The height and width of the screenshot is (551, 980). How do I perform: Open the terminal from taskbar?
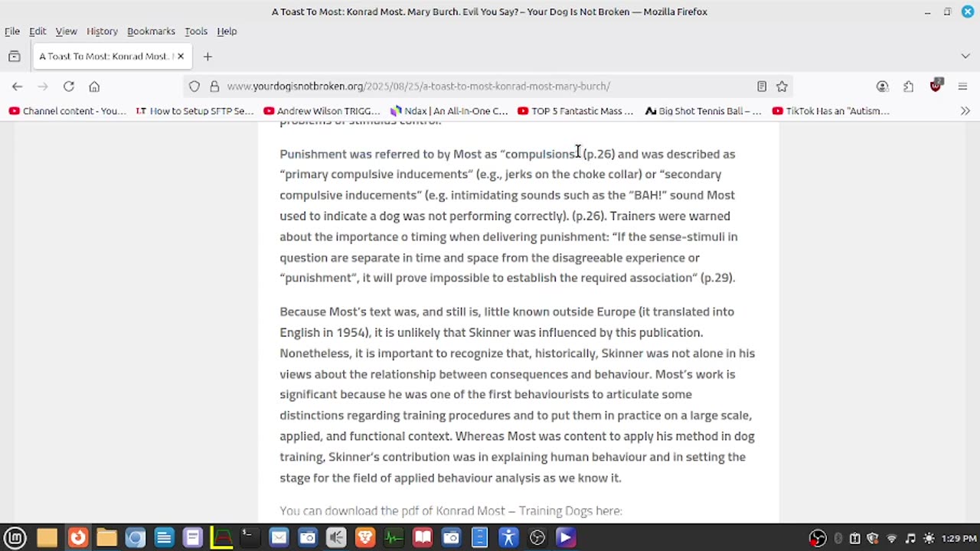tap(250, 538)
